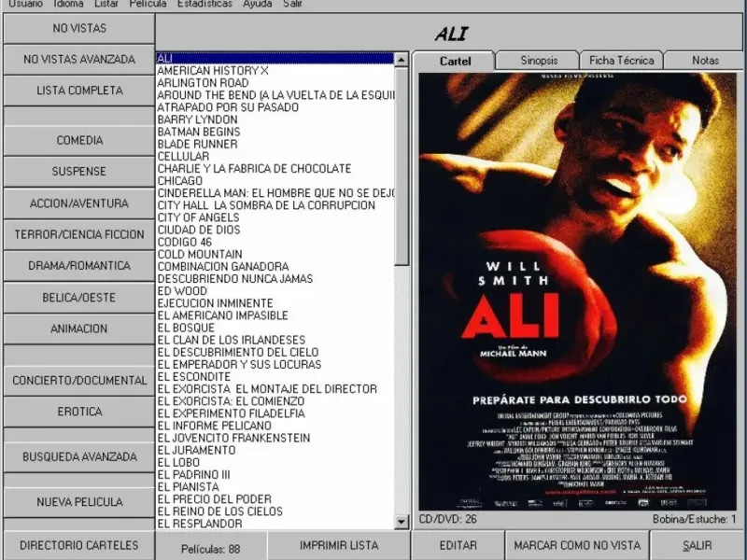This screenshot has height=560, width=747.
Task: Click the list scrollbar up arrow
Action: [402, 60]
